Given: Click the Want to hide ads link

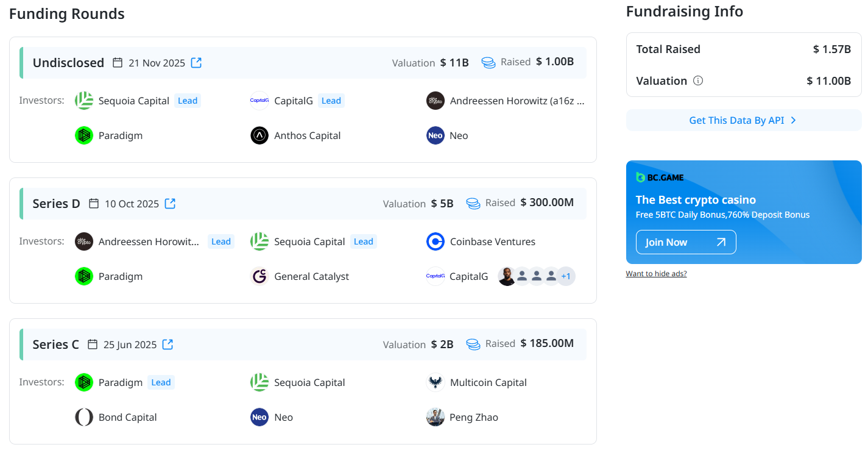Looking at the screenshot, I should [656, 274].
